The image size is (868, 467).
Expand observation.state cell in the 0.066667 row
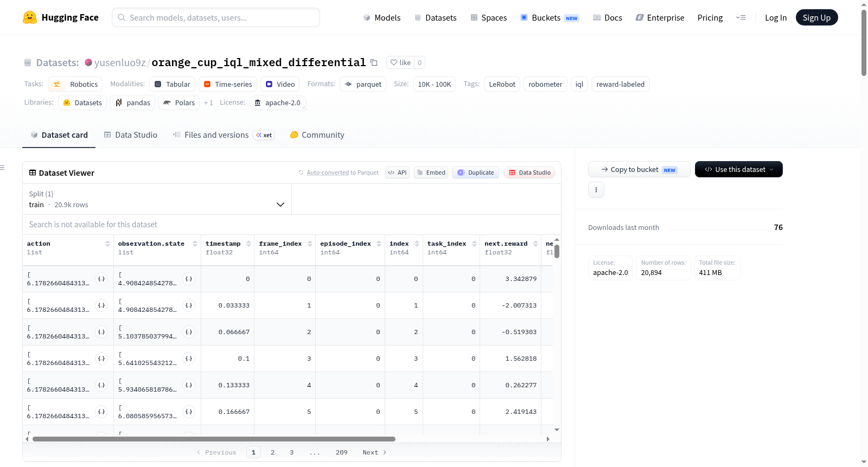coord(189,332)
